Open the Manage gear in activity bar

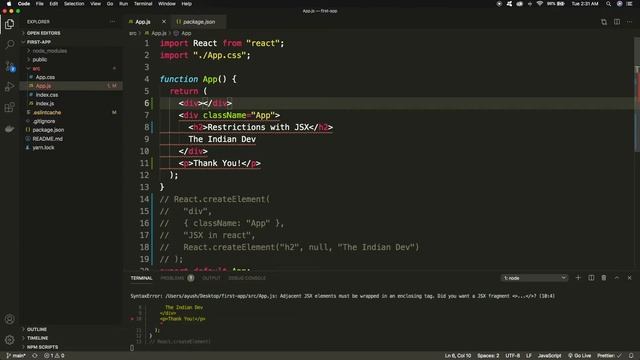(9, 339)
